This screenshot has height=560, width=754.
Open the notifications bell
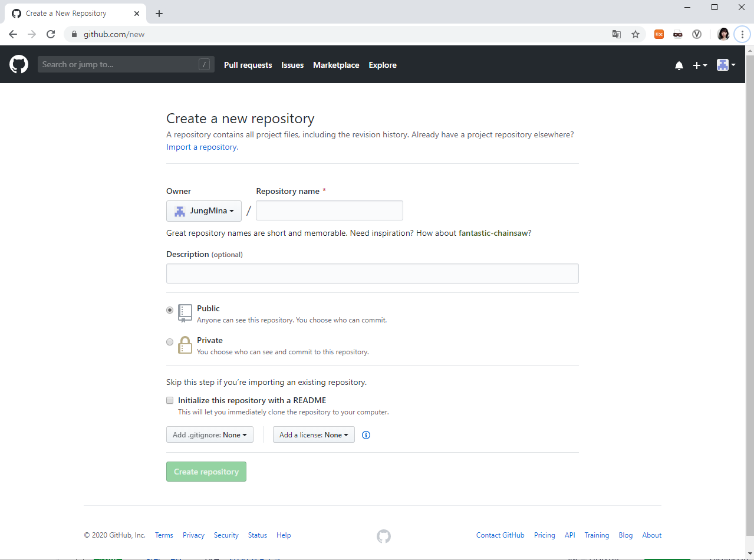(679, 65)
